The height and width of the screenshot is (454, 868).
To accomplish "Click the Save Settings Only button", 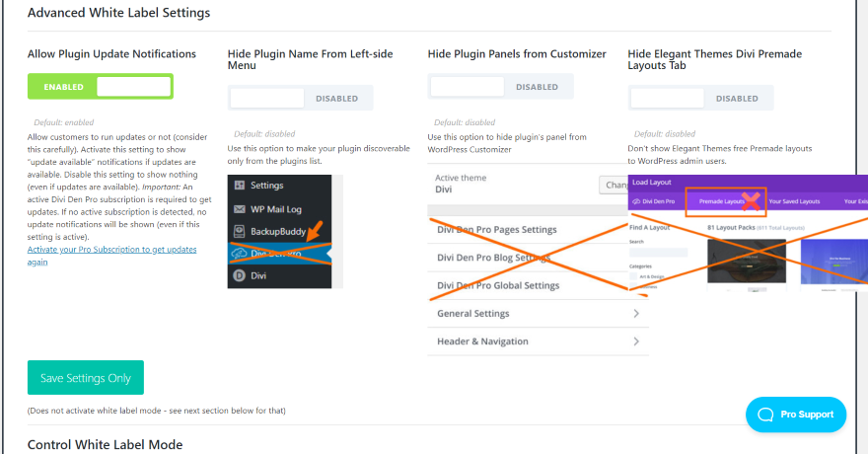I will point(86,378).
